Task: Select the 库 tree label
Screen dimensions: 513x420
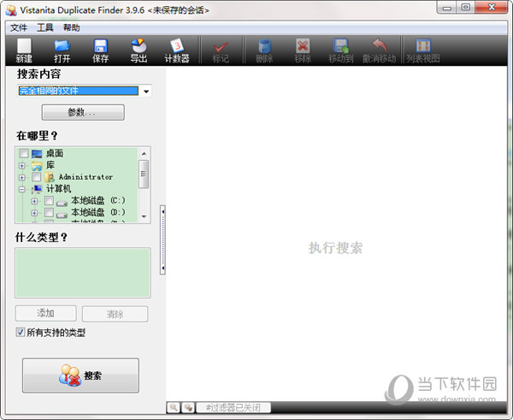Action: pos(50,165)
